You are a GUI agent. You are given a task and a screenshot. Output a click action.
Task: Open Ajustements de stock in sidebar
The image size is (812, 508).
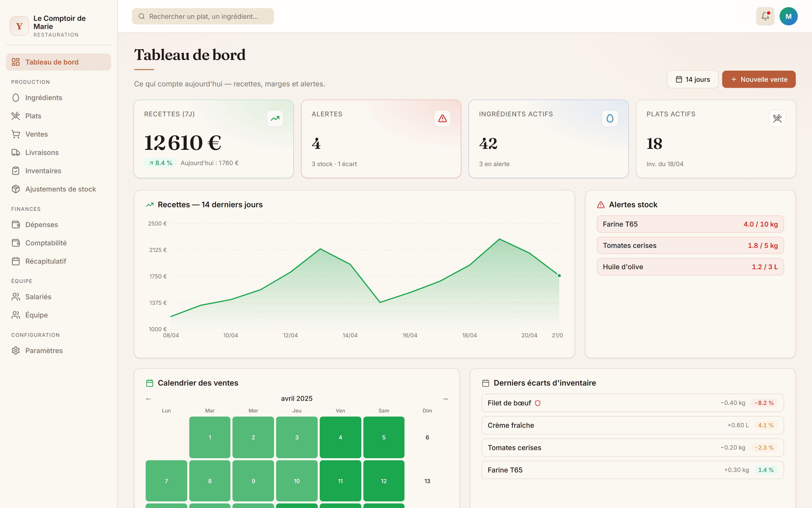click(59, 189)
